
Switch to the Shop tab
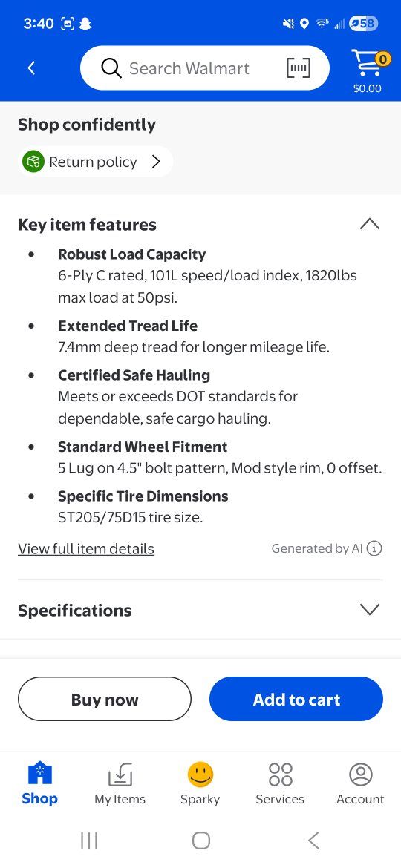[40, 783]
